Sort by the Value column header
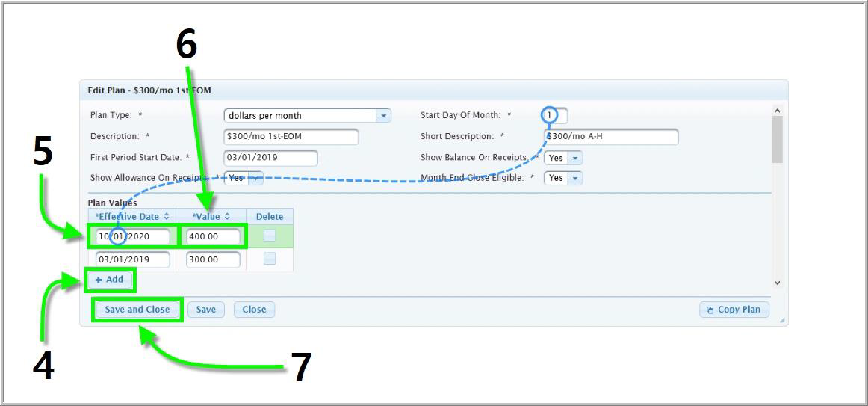Screen dimensions: 868x406 (211, 216)
